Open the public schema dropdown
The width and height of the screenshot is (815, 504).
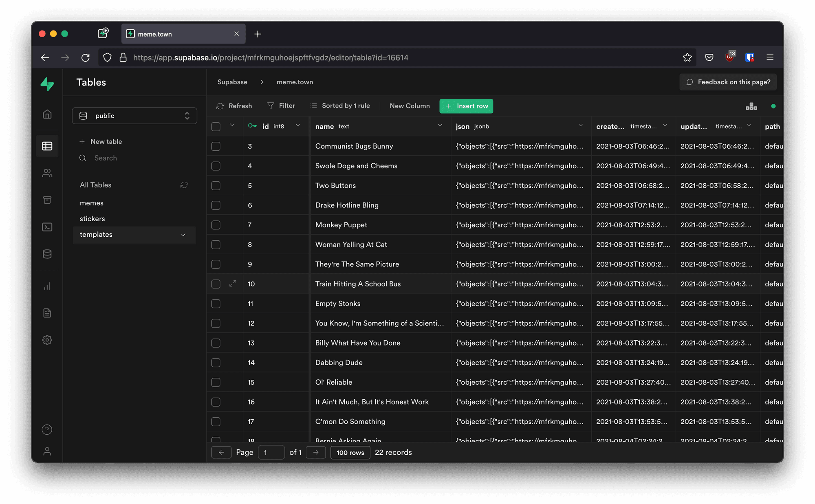click(x=134, y=116)
